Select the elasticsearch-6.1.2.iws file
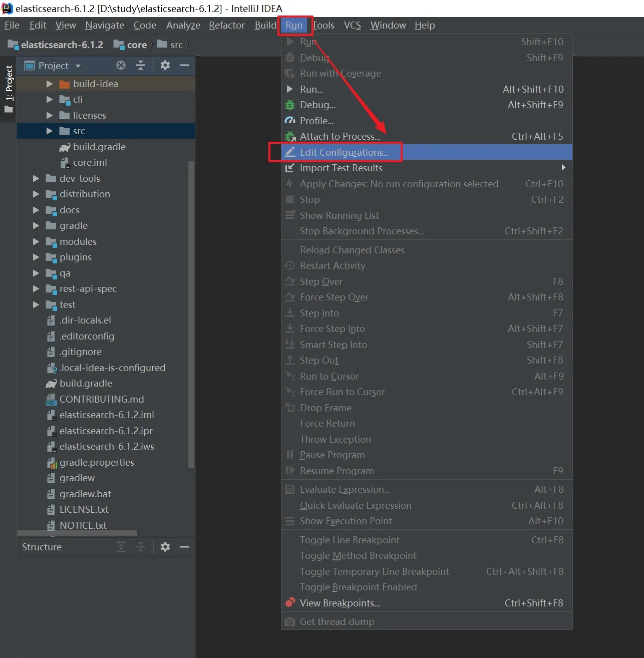Screen dimensions: 644x658 tap(107, 446)
